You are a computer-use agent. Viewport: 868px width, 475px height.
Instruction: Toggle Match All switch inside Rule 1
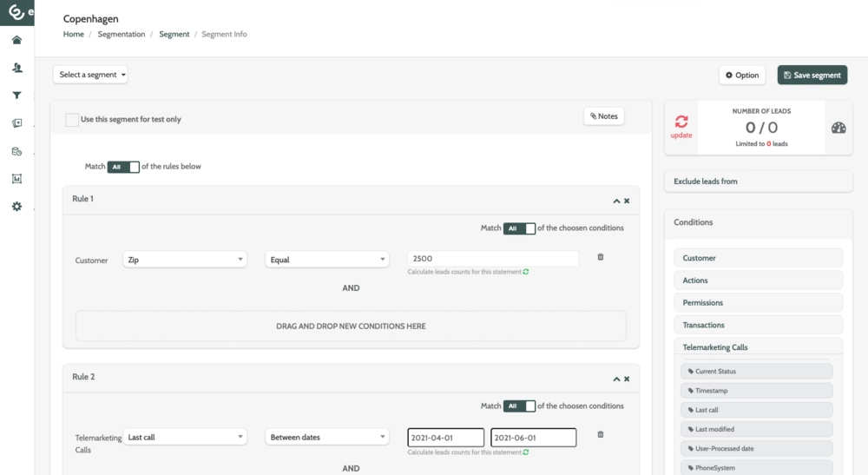pos(519,228)
